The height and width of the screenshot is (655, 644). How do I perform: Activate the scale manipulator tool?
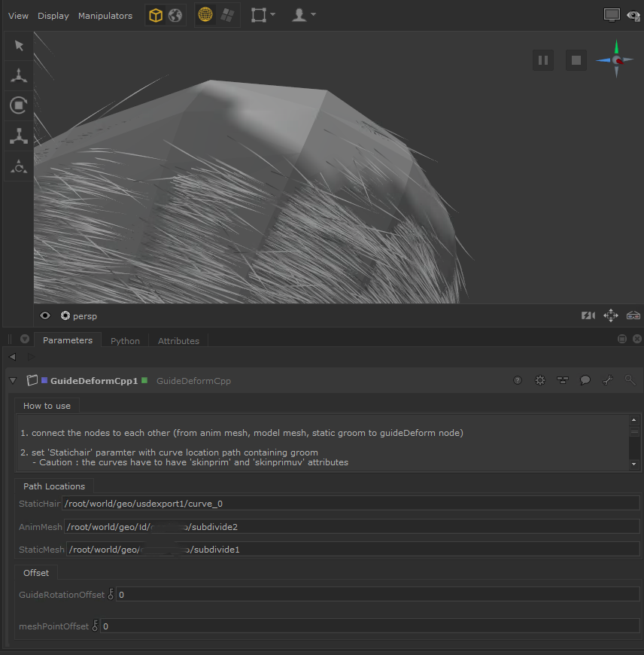(19, 136)
